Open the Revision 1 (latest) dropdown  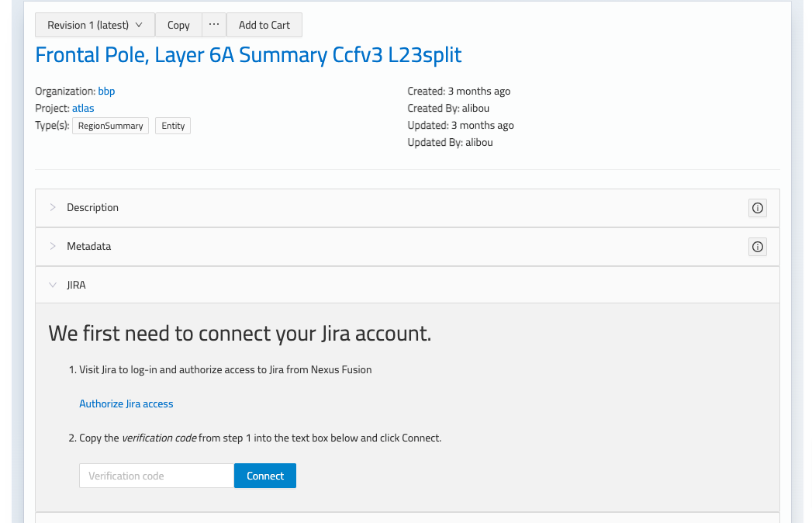pos(95,25)
